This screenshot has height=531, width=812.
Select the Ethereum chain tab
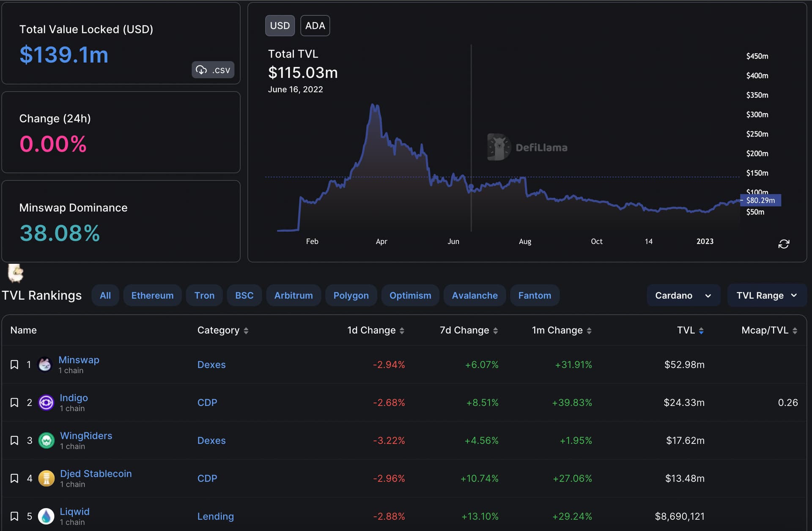(x=152, y=296)
